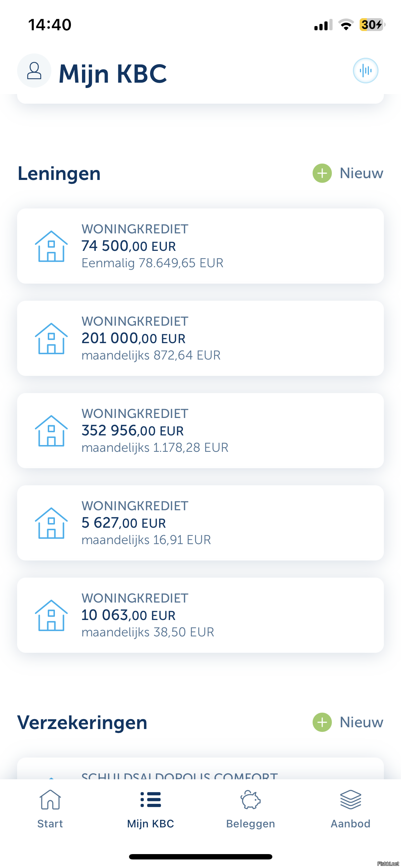Screen dimensions: 401x868
Task: Tap house icon of the 201 000,00 EUR loan
Action: coord(51,339)
